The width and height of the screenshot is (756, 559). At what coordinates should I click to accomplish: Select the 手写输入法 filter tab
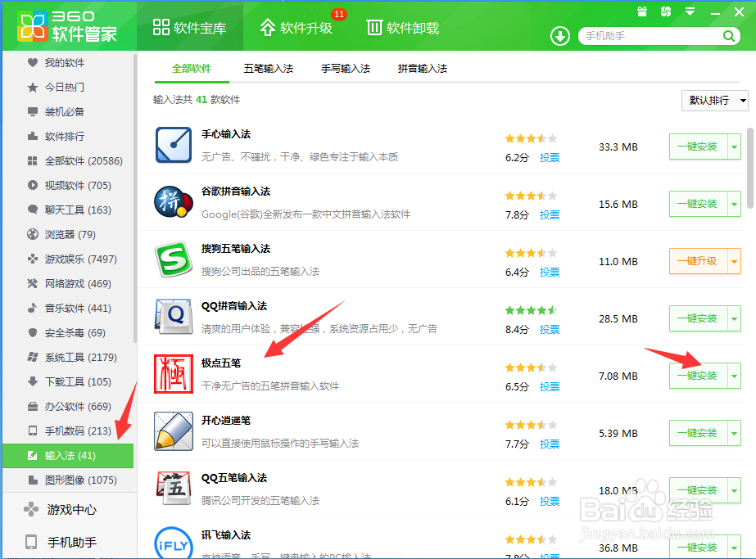coord(346,69)
